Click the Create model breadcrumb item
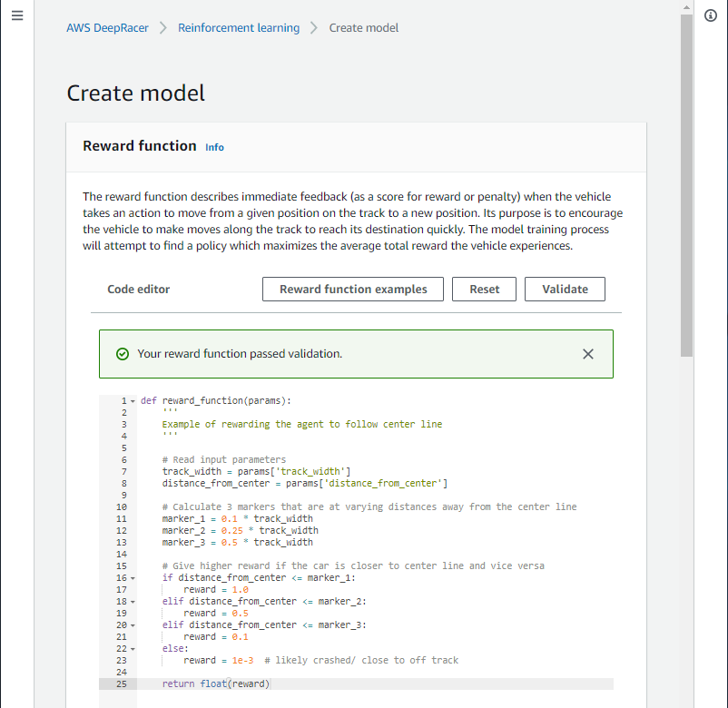Image resolution: width=728 pixels, height=708 pixels. (363, 27)
